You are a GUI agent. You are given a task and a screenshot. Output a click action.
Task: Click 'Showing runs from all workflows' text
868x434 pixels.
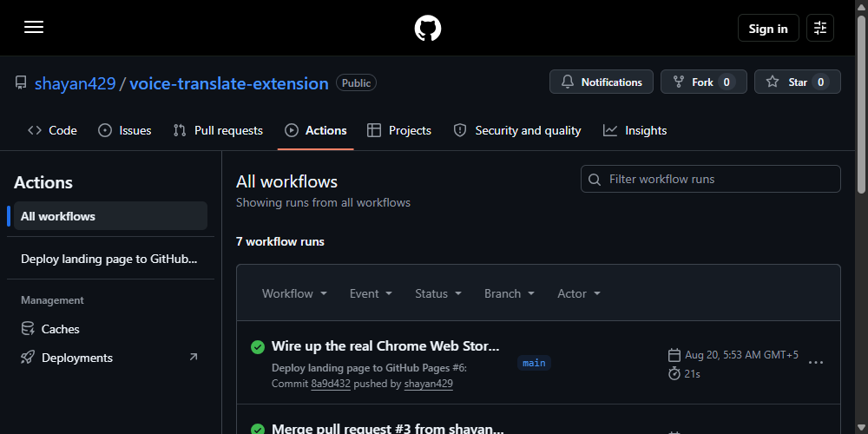323,202
